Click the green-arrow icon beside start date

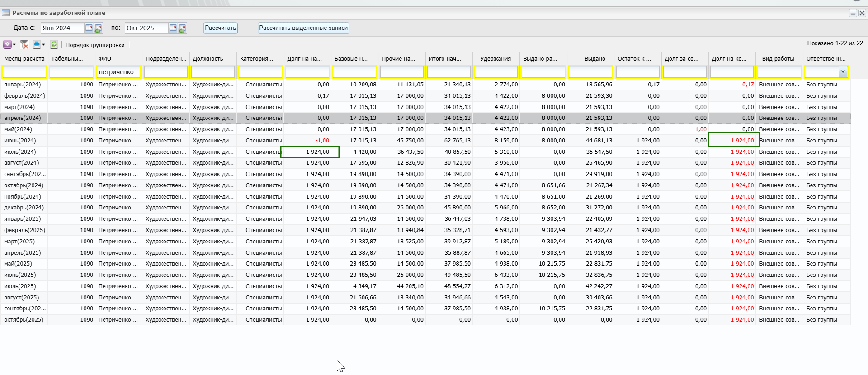click(x=98, y=28)
